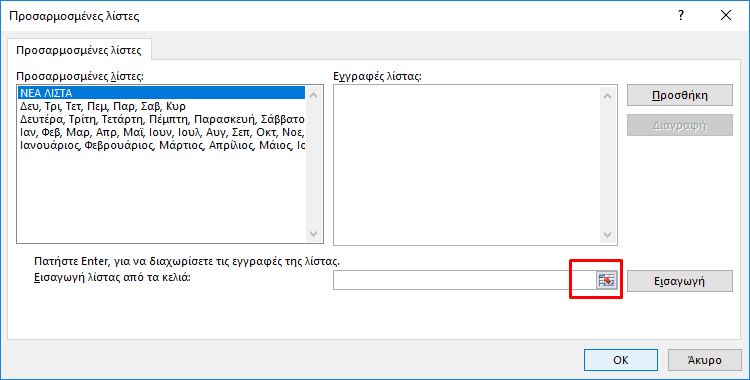Click the custom lists scrollbar up arrow

pos(313,95)
